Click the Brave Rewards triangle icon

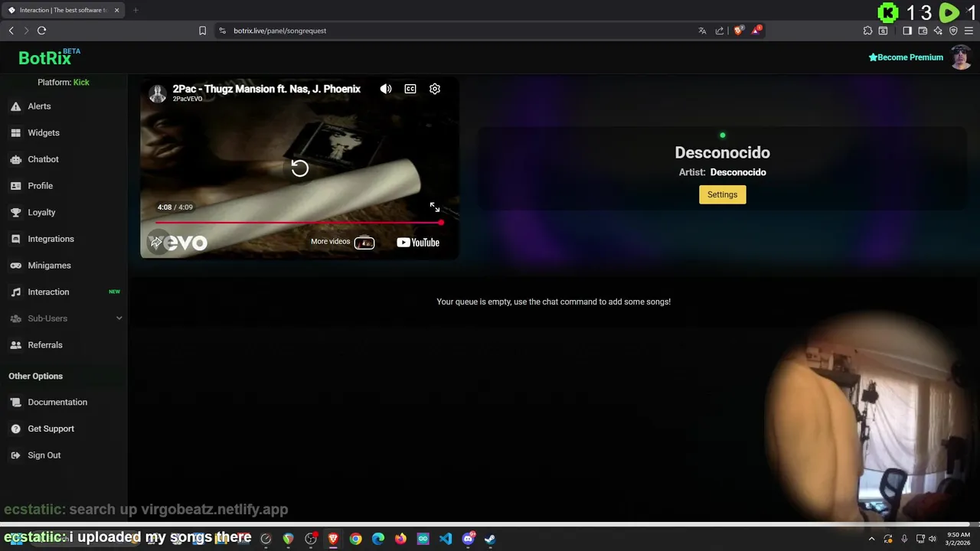click(x=756, y=31)
